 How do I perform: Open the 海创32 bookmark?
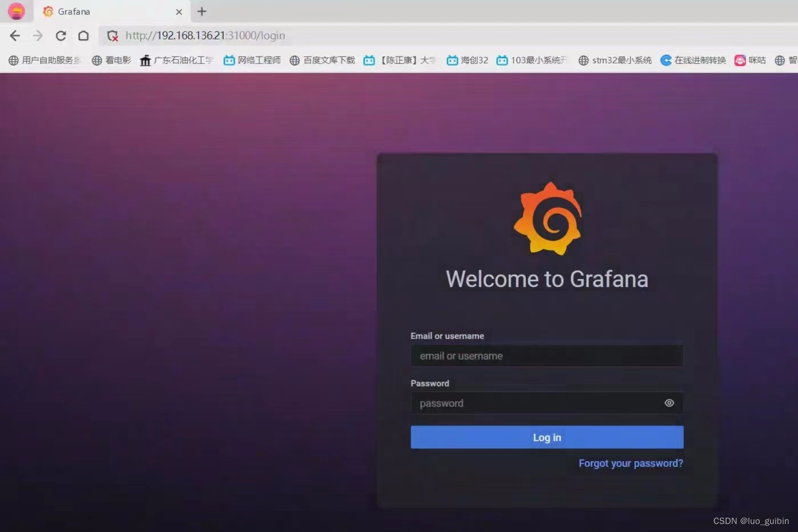pyautogui.click(x=467, y=60)
